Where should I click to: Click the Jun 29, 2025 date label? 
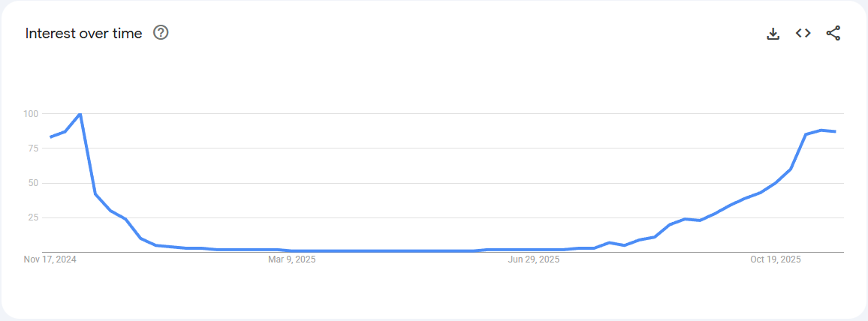click(x=534, y=259)
